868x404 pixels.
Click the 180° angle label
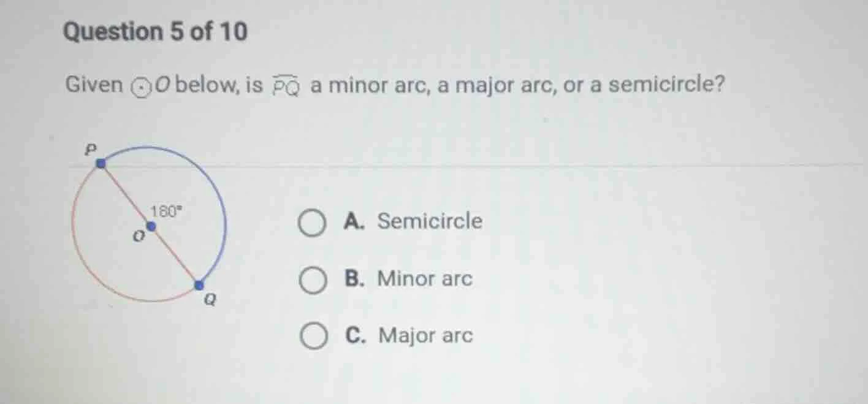(166, 209)
